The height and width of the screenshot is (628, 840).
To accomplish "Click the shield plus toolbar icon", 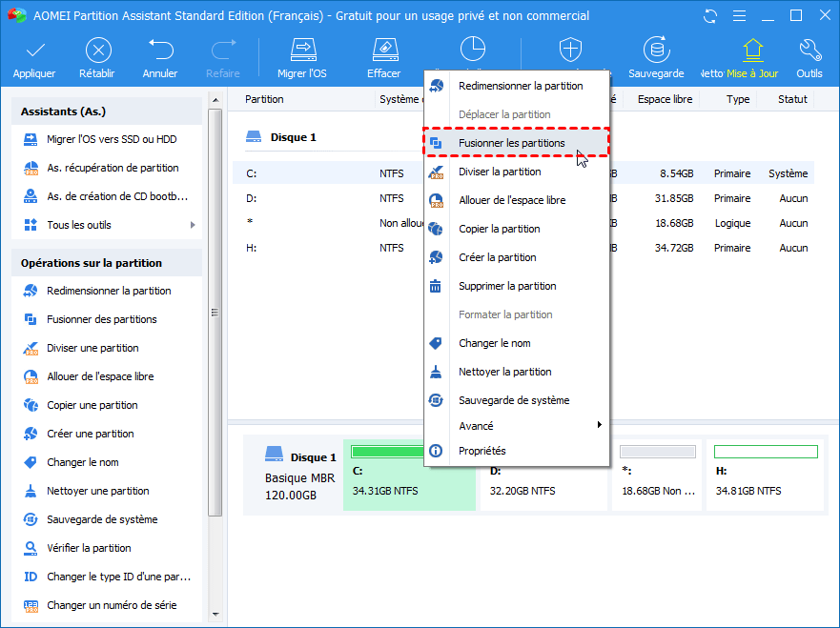I will click(570, 50).
